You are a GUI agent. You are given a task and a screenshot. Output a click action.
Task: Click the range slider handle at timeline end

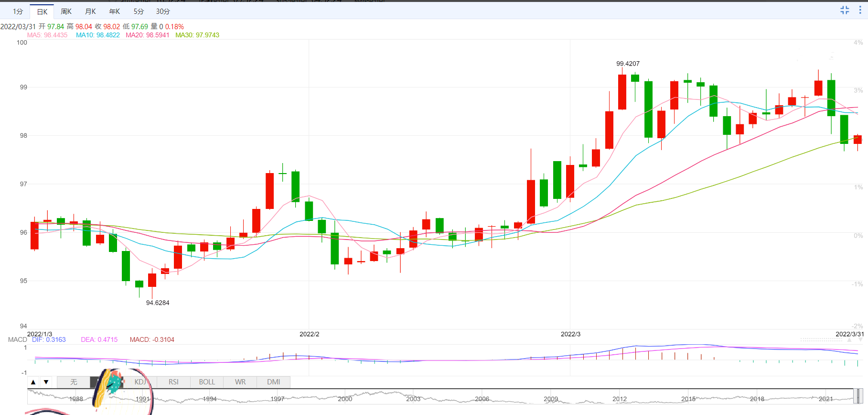click(858, 396)
